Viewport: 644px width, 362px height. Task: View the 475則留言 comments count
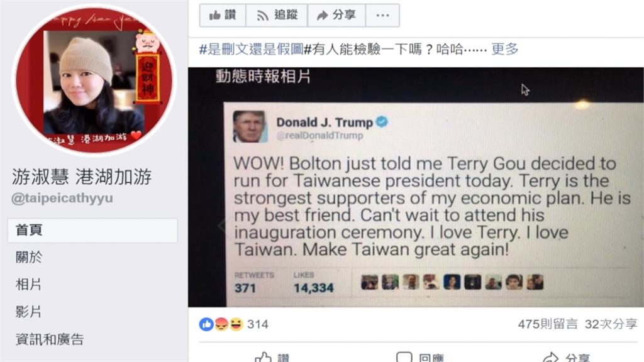pyautogui.click(x=548, y=324)
